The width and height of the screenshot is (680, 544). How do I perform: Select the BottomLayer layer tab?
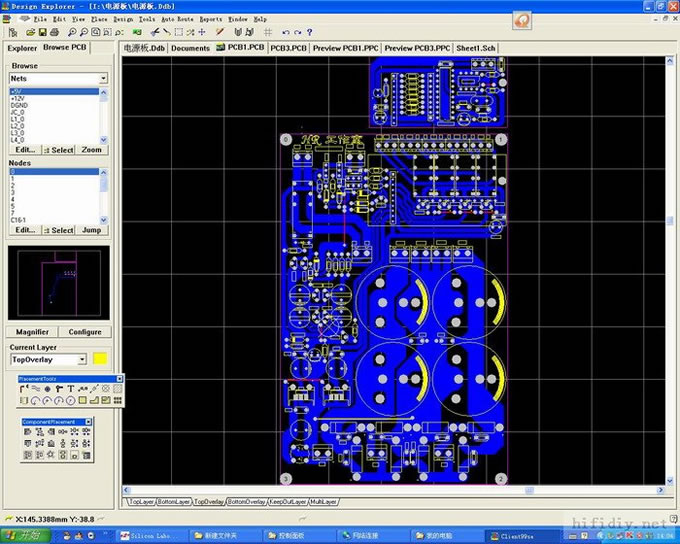click(173, 501)
